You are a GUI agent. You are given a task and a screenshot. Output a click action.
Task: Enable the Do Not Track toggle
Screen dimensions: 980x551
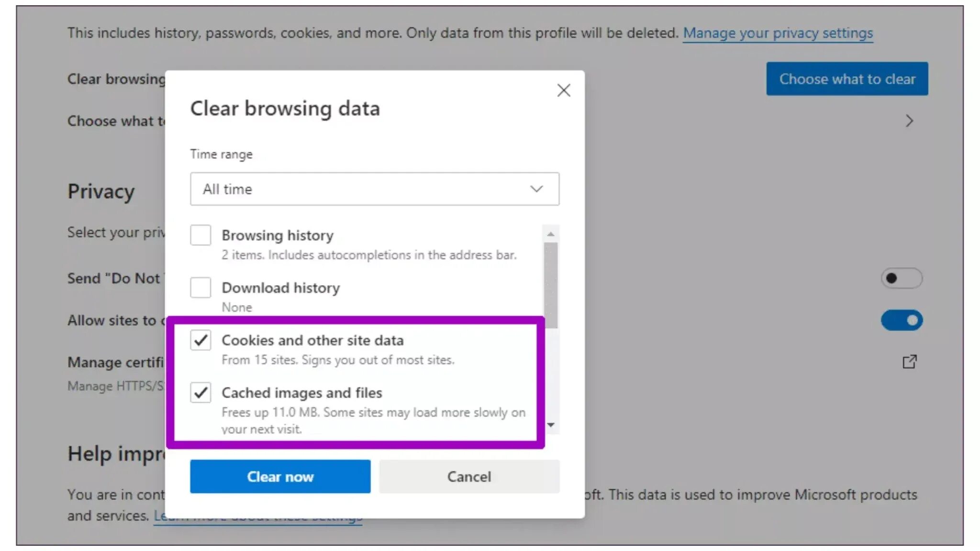(901, 278)
